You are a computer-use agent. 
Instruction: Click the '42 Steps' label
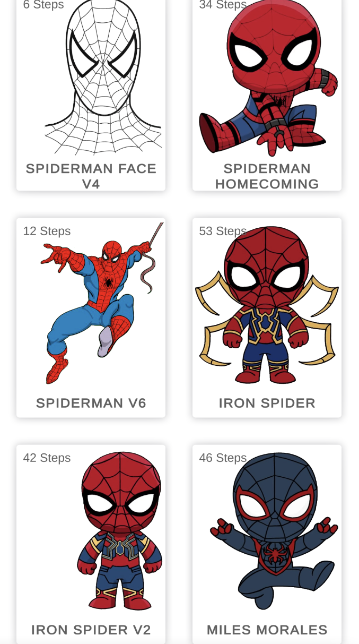[47, 458]
